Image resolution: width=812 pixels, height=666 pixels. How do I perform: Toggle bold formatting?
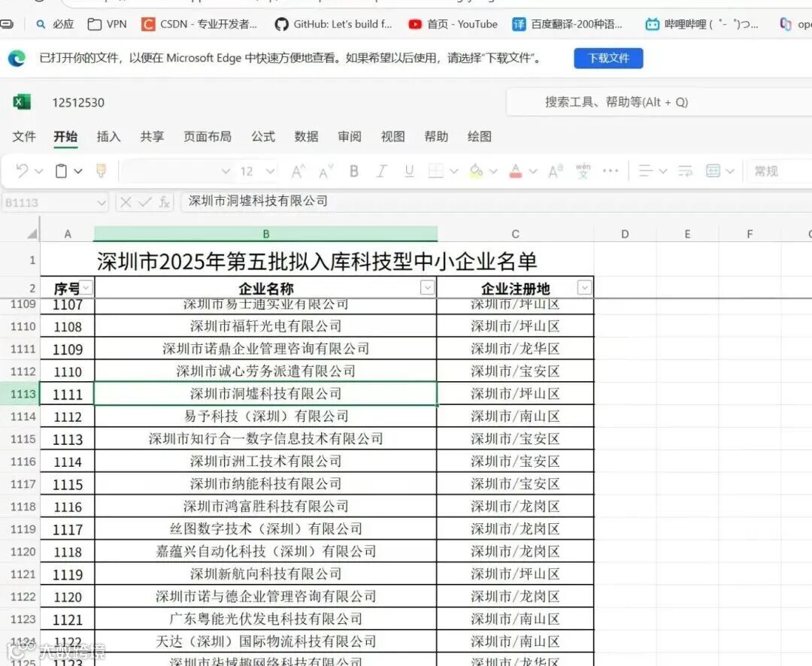click(x=353, y=171)
